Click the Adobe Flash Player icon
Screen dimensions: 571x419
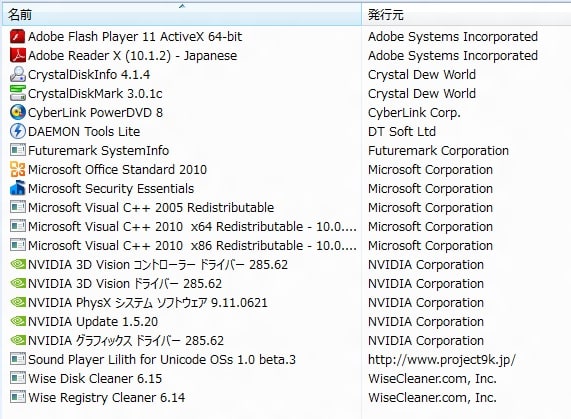(x=17, y=36)
